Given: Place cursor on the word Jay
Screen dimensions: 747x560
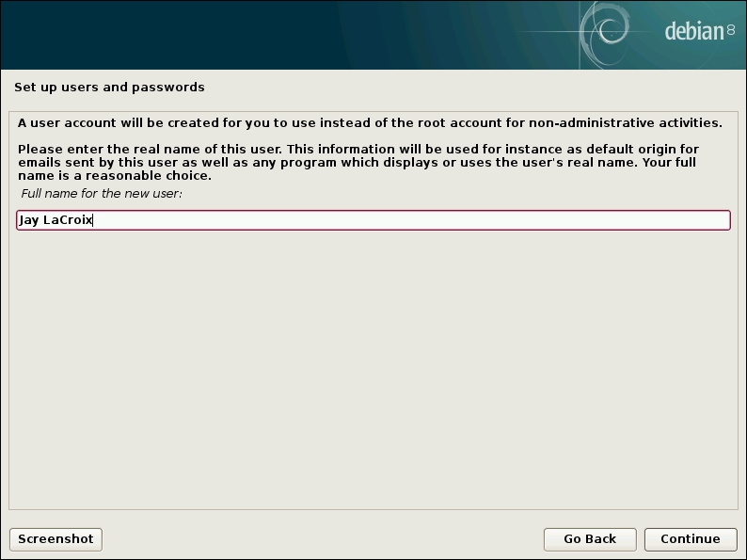Looking at the screenshot, I should pyautogui.click(x=28, y=220).
